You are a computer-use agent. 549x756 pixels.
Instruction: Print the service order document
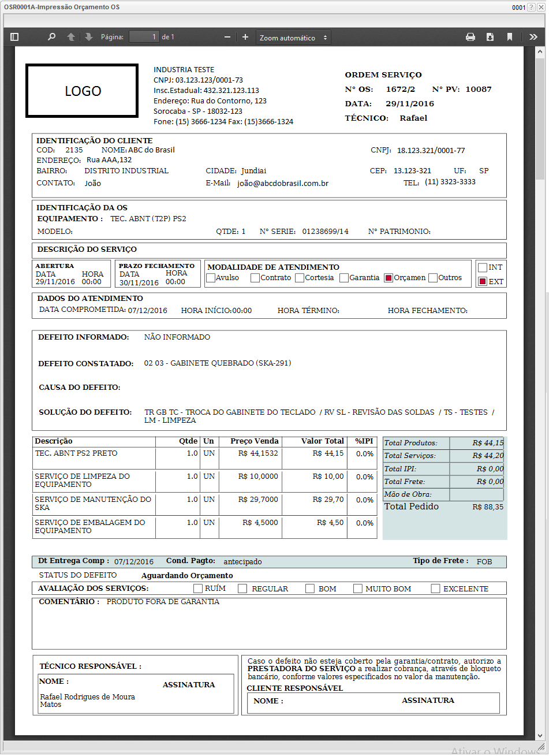pos(470,37)
